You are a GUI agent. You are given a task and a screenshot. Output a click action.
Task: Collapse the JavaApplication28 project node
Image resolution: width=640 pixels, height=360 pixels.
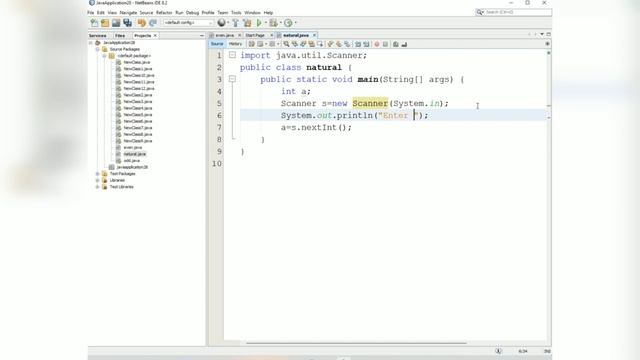point(91,42)
